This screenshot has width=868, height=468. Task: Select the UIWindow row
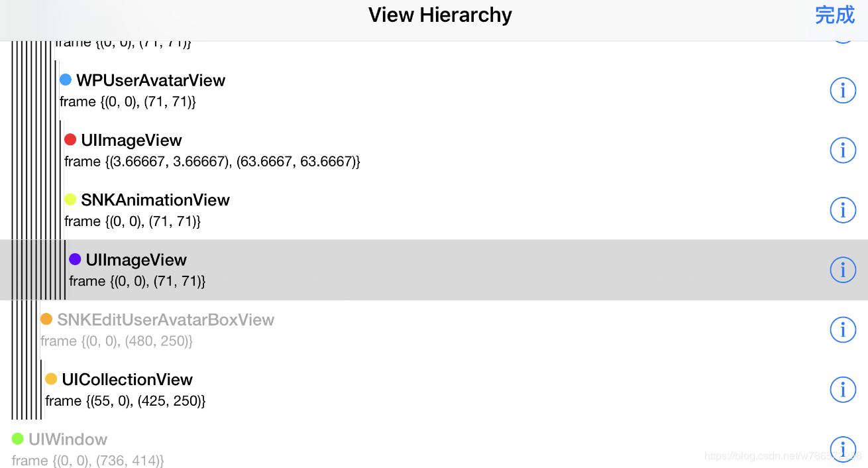(x=434, y=449)
